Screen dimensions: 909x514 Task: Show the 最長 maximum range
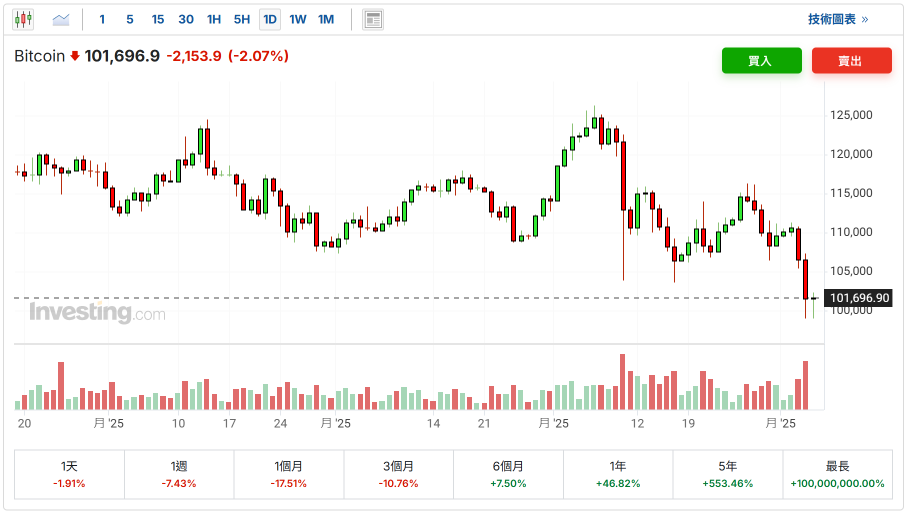pyautogui.click(x=837, y=474)
